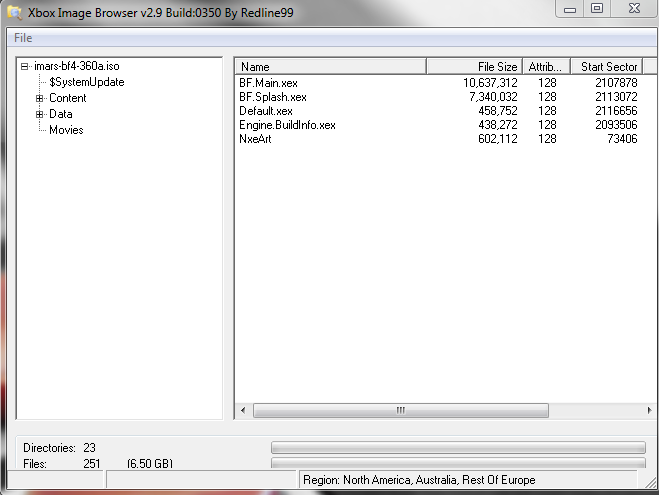This screenshot has width=659, height=495.
Task: Click file size 438,272
Action: pos(498,125)
